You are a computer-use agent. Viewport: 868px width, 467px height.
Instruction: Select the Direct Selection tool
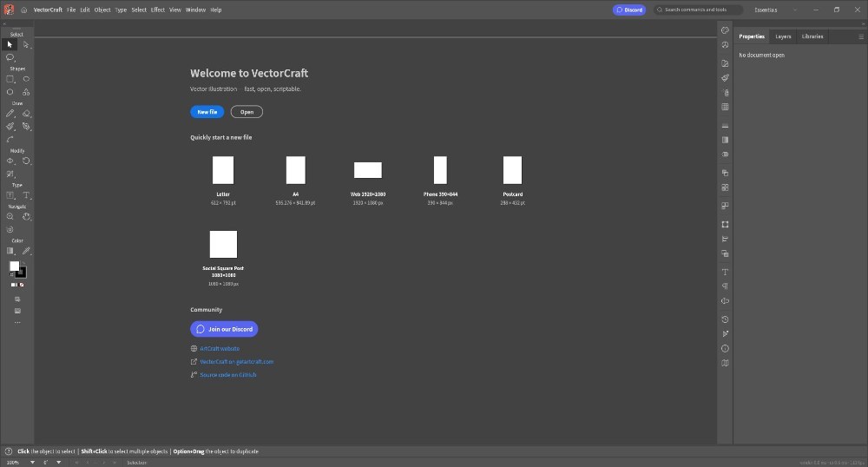pyautogui.click(x=26, y=44)
